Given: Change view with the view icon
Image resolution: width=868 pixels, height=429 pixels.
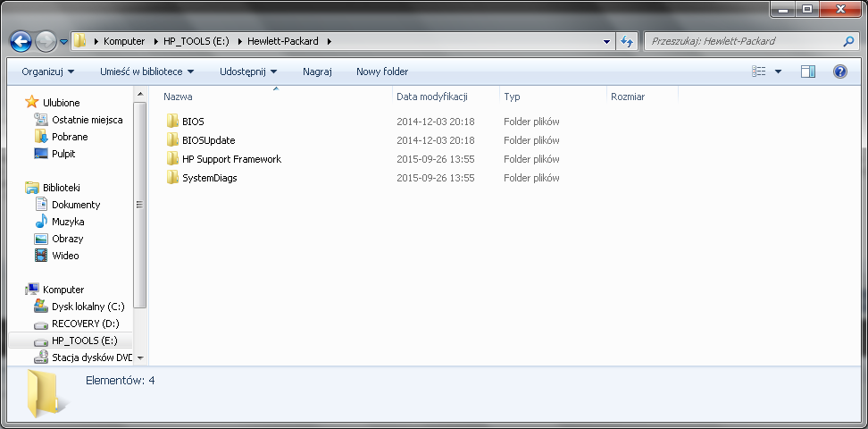Looking at the screenshot, I should coord(758,71).
